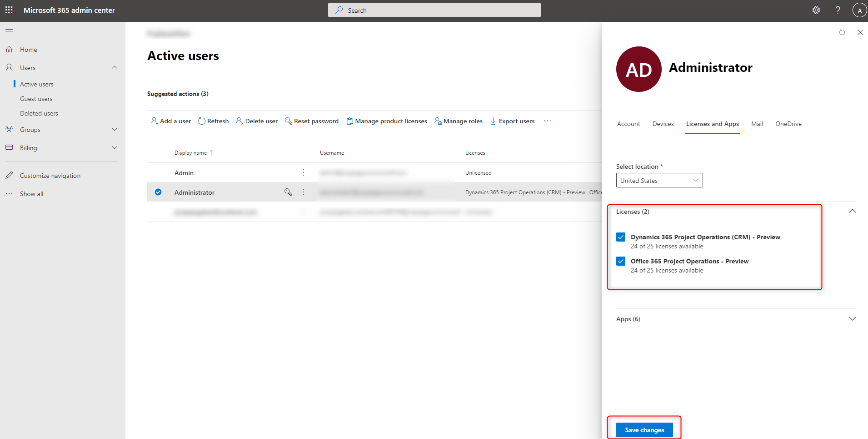
Task: Open Deleted users in sidebar
Action: pos(39,113)
